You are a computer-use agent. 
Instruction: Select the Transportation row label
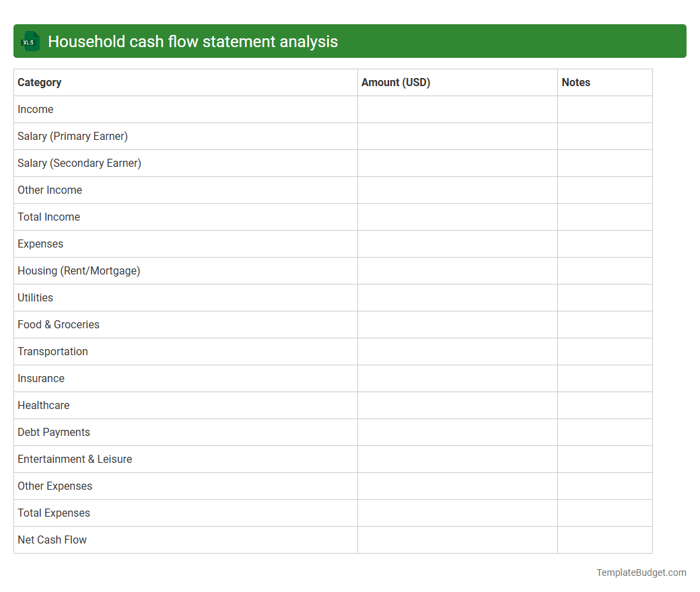coord(53,351)
